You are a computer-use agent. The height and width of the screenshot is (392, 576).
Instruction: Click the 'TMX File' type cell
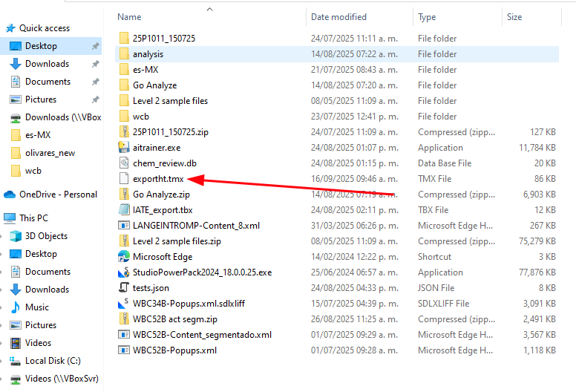(434, 179)
